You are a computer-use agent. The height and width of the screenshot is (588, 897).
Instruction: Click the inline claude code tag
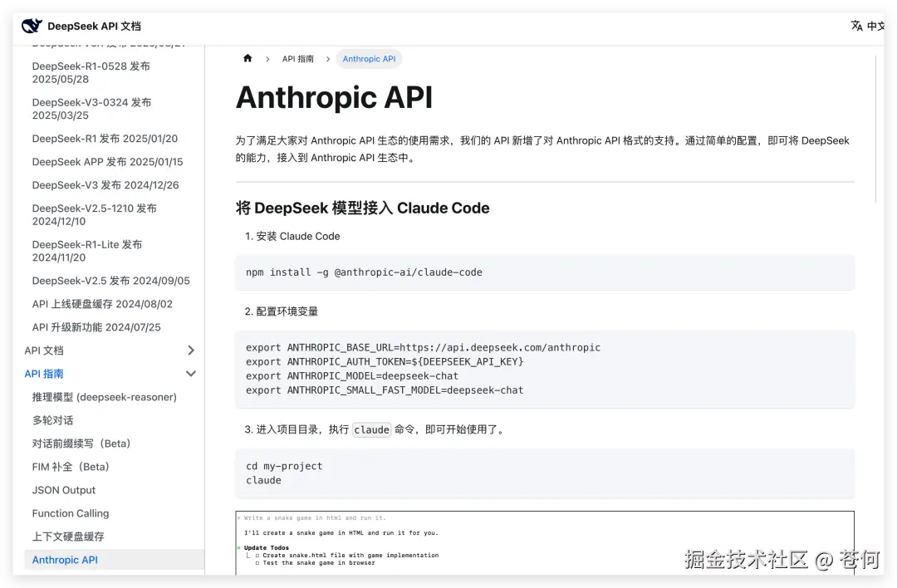click(x=372, y=429)
